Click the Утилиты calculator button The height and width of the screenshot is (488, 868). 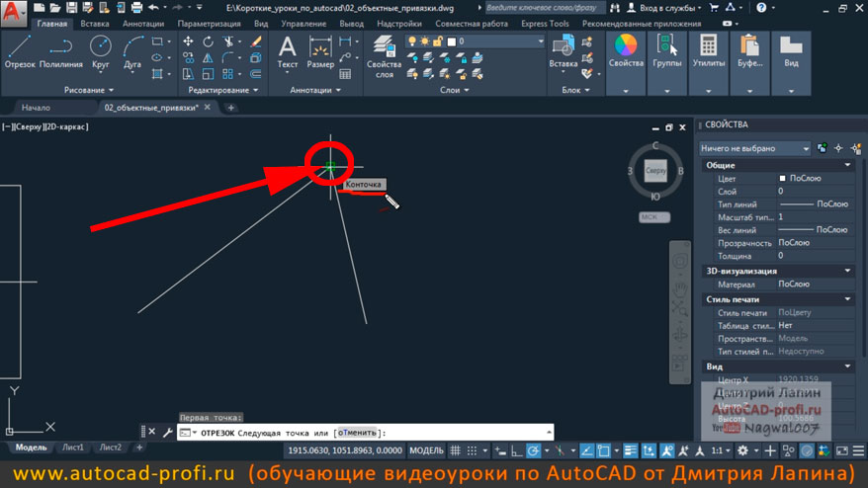[708, 51]
